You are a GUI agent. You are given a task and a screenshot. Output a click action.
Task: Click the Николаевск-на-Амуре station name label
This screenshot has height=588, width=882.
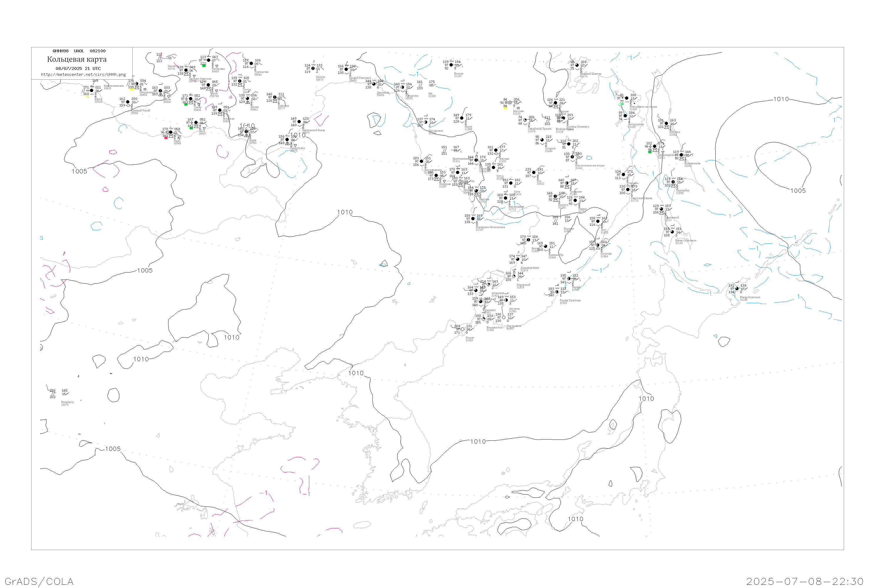(643, 107)
